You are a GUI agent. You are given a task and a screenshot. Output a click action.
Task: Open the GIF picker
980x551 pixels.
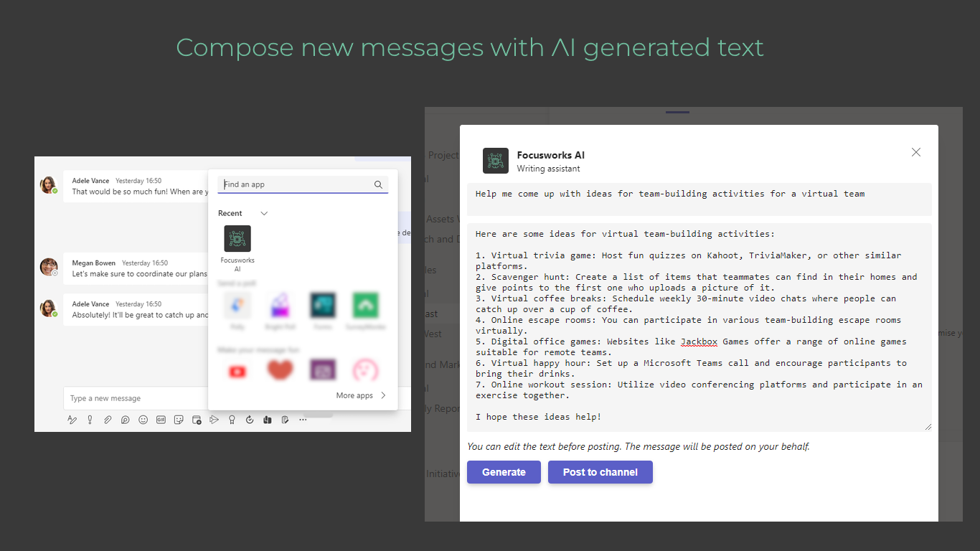click(x=161, y=420)
